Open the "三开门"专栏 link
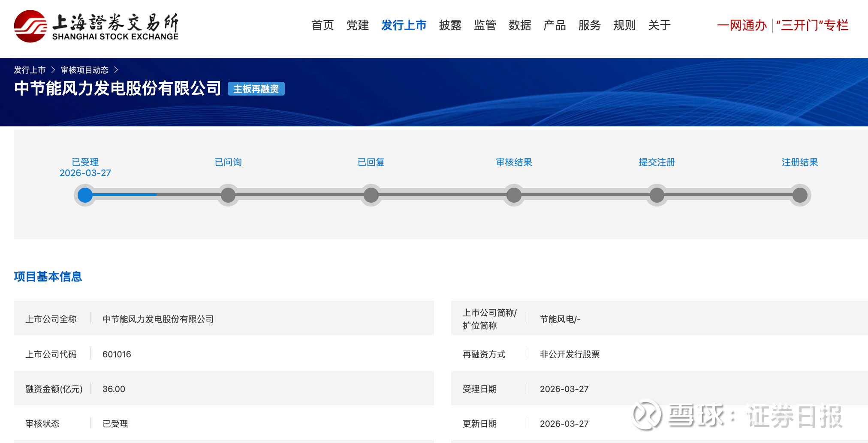The width and height of the screenshot is (868, 443). pyautogui.click(x=812, y=25)
